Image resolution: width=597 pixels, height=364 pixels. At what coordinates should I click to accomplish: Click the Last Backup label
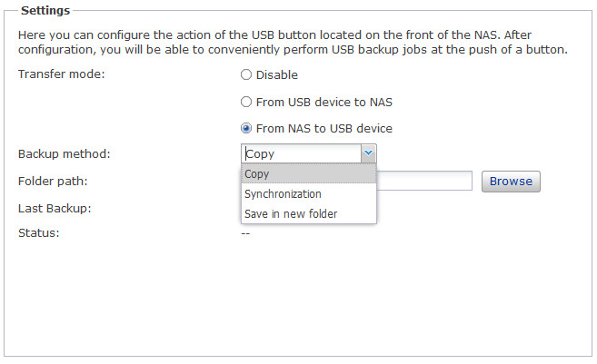pos(54,208)
